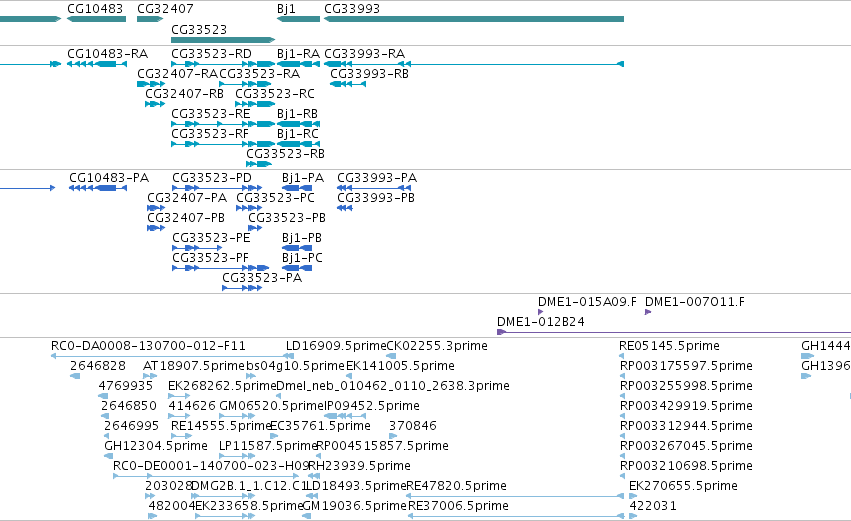Open transcript CG10483-RA
This screenshot has width=851, height=521.
click(x=107, y=54)
